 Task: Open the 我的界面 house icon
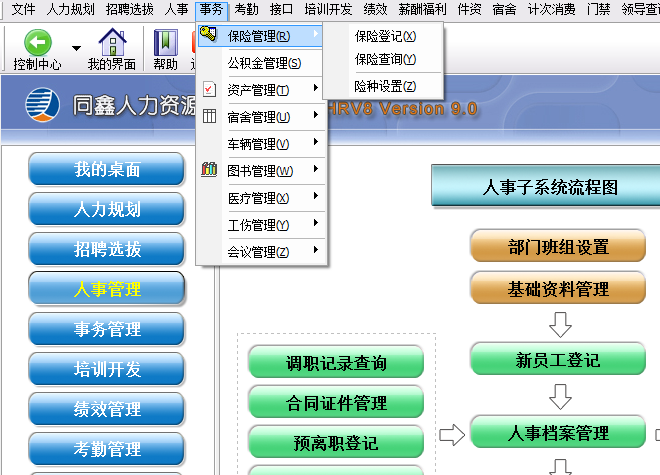(112, 43)
